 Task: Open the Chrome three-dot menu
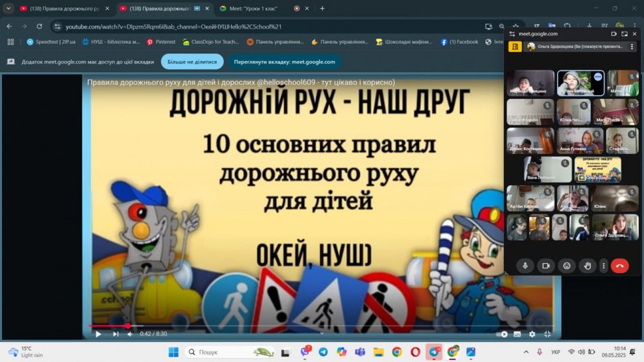click(635, 27)
